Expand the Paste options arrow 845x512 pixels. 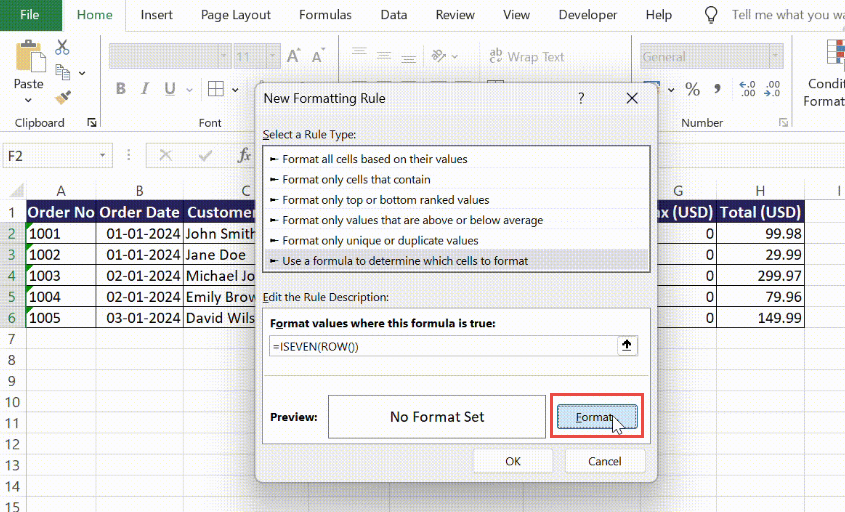(x=28, y=100)
